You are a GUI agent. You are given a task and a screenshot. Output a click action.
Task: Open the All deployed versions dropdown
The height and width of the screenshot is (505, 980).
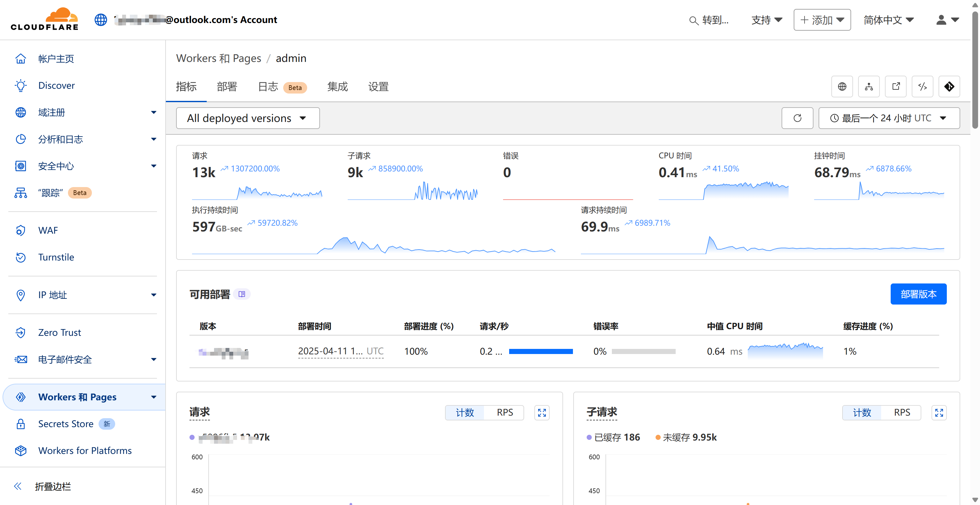[248, 118]
